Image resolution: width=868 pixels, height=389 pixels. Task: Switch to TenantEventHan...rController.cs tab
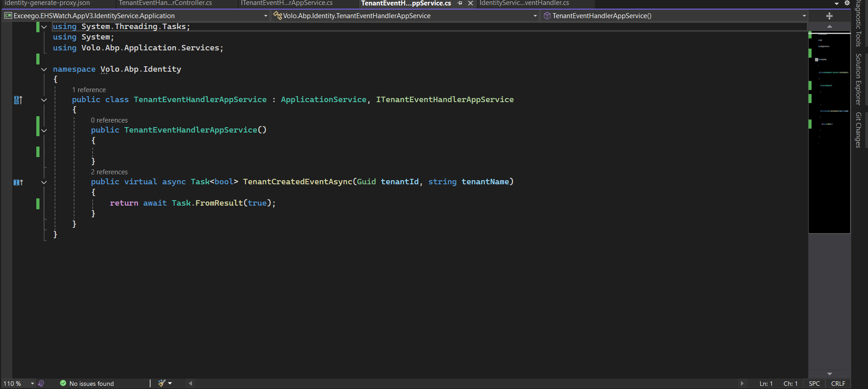(165, 3)
